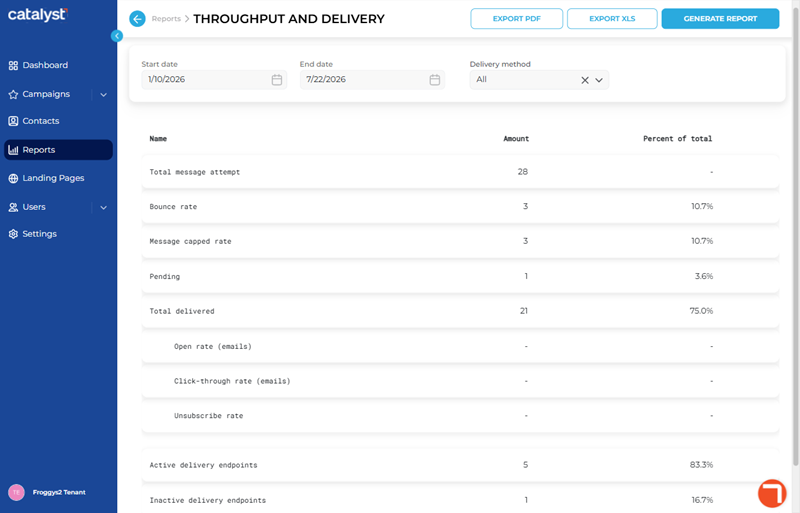Open the orange chat widget icon
Image resolution: width=800 pixels, height=513 pixels.
[772, 494]
